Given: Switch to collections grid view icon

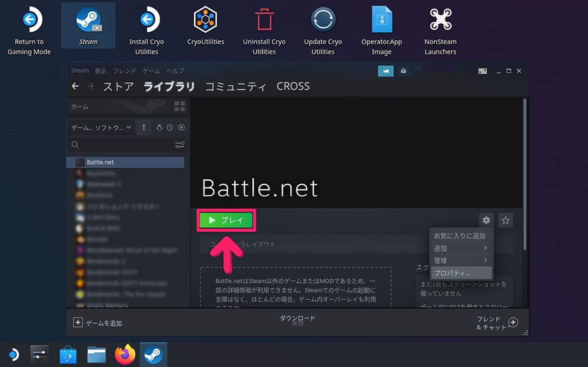Looking at the screenshot, I should pyautogui.click(x=180, y=106).
